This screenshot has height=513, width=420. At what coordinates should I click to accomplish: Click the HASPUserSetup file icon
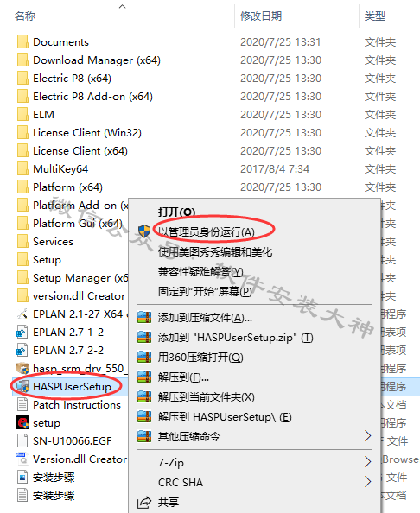pyautogui.click(x=22, y=387)
